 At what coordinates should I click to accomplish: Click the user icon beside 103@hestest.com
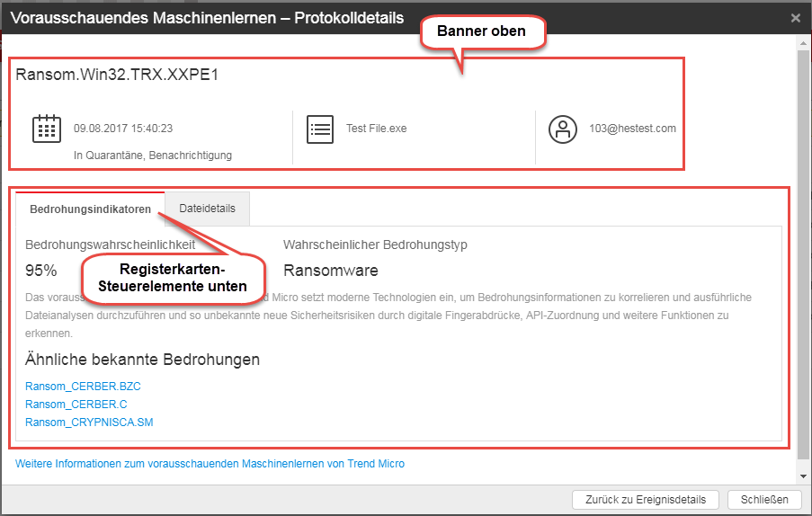(563, 129)
